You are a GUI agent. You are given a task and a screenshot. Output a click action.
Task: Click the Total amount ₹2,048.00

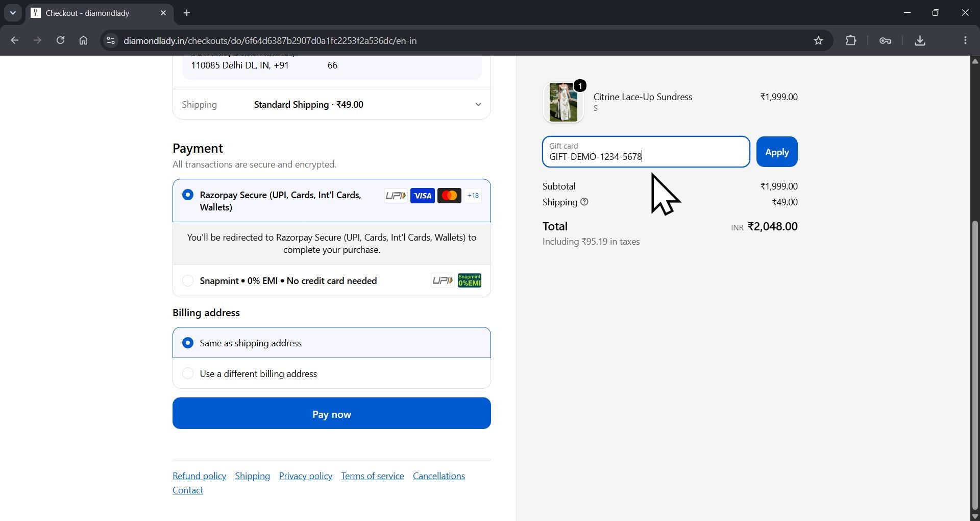pyautogui.click(x=772, y=226)
